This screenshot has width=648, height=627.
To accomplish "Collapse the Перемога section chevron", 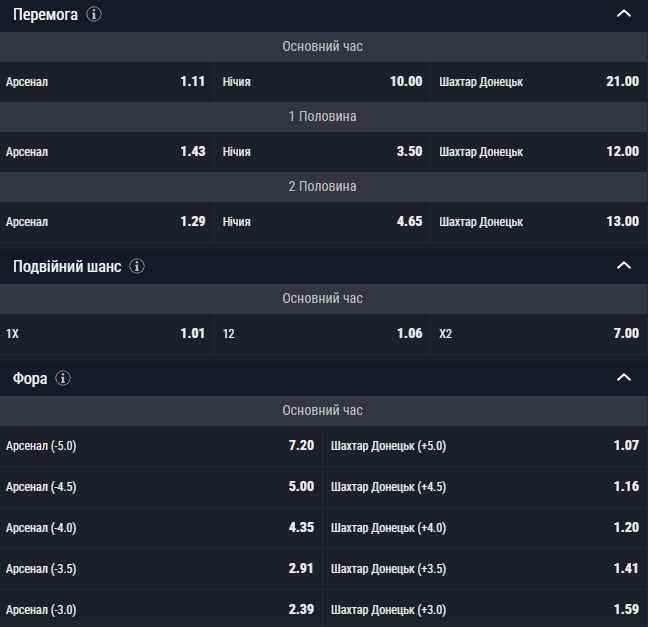I will pyautogui.click(x=624, y=15).
